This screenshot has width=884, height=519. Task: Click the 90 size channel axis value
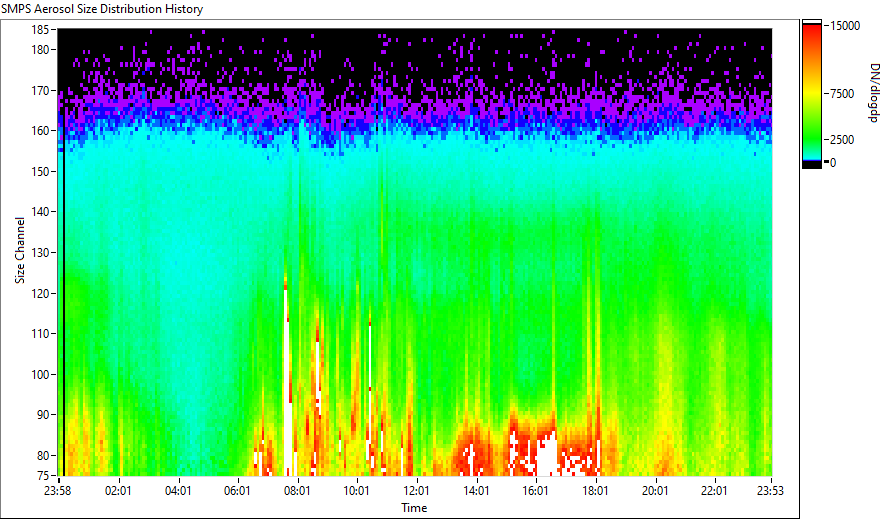click(42, 415)
